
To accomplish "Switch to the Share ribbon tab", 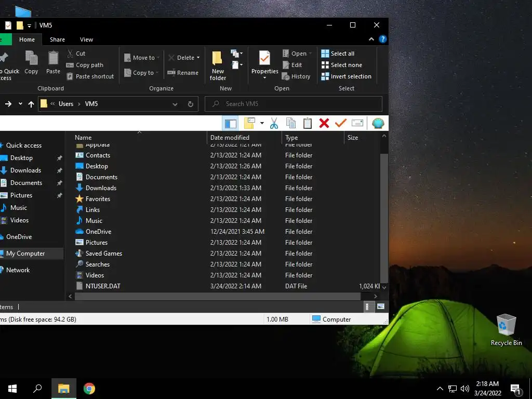I will 57,39.
